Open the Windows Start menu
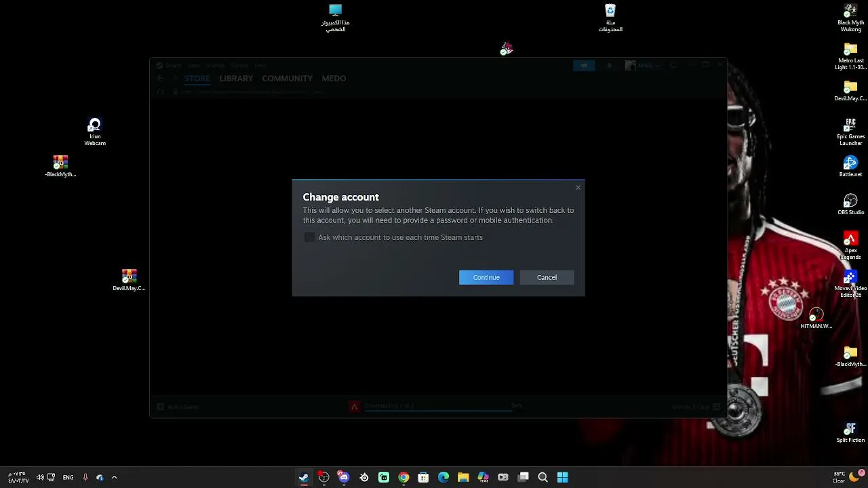Image resolution: width=868 pixels, height=488 pixels. click(x=562, y=477)
